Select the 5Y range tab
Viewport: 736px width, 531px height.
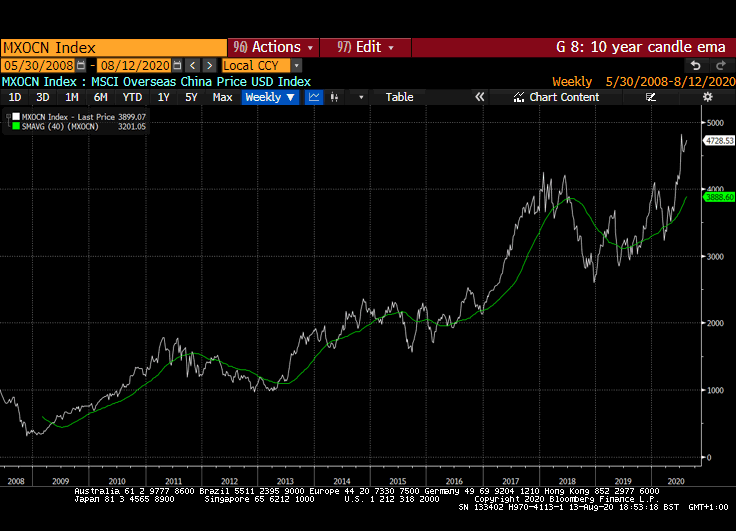point(191,97)
